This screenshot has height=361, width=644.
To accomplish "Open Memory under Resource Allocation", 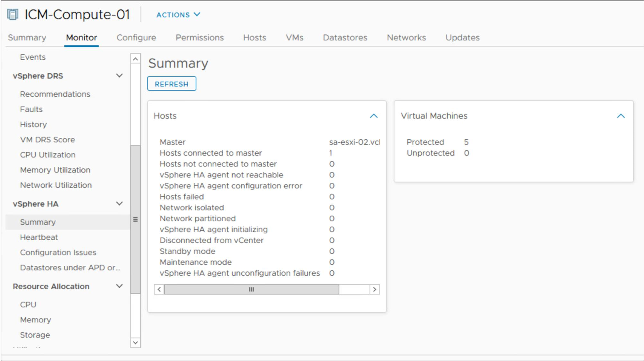I will 35,320.
